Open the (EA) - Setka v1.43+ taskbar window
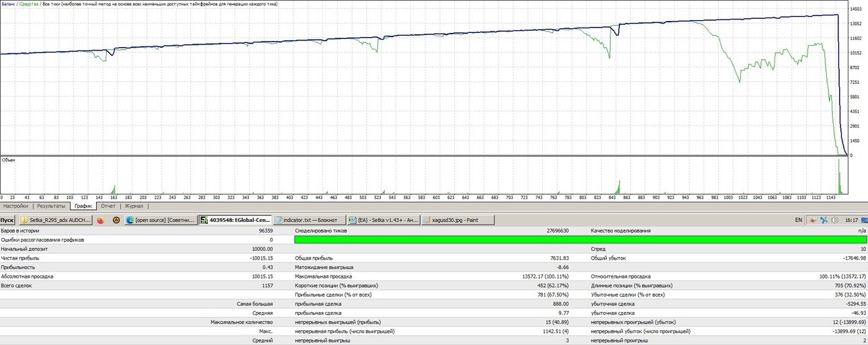 click(x=382, y=220)
